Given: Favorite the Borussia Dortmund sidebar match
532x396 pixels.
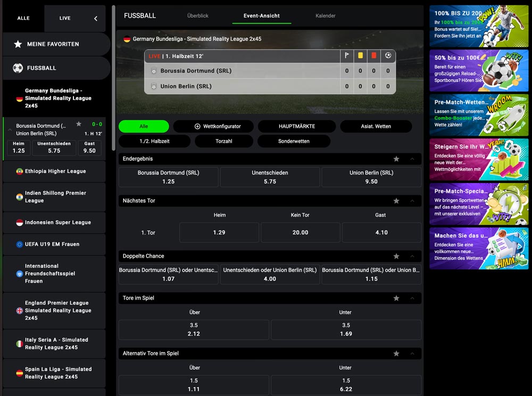Looking at the screenshot, I should [x=79, y=124].
